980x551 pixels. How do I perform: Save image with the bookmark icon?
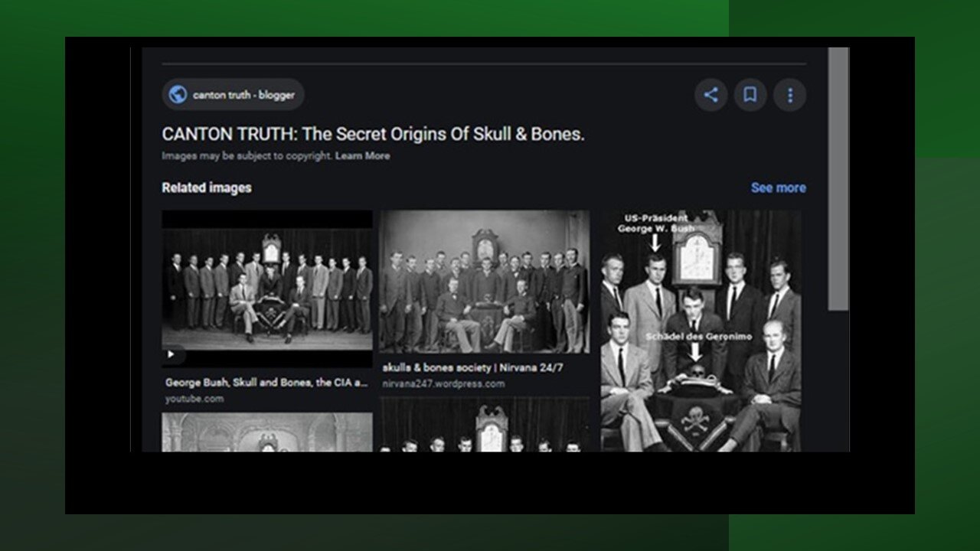pyautogui.click(x=750, y=95)
